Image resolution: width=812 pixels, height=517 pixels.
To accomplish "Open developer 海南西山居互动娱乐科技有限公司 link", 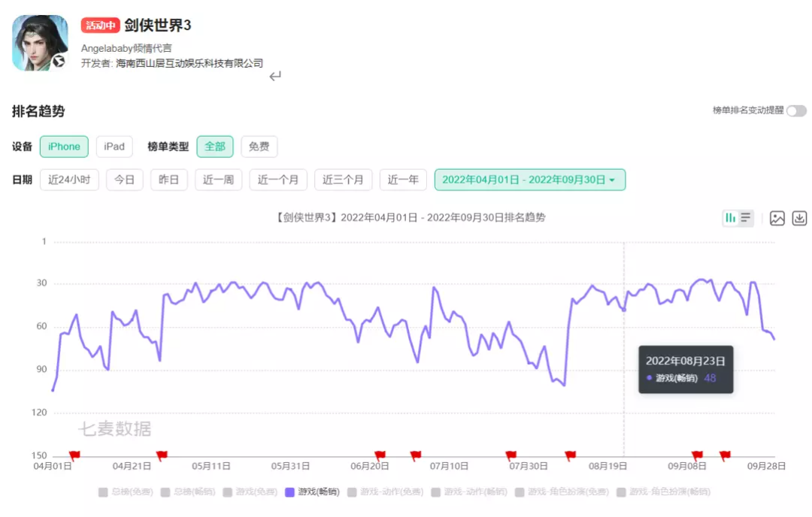I will tap(189, 63).
